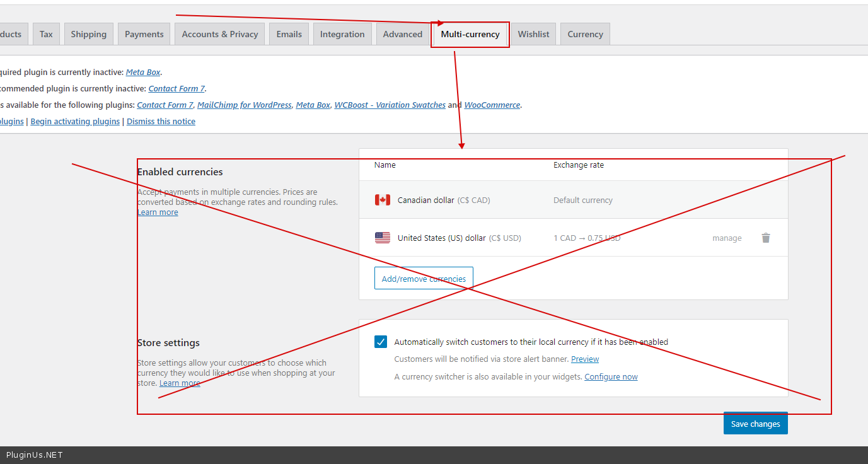
Task: Open the Multi-currency tab
Action: (x=470, y=34)
